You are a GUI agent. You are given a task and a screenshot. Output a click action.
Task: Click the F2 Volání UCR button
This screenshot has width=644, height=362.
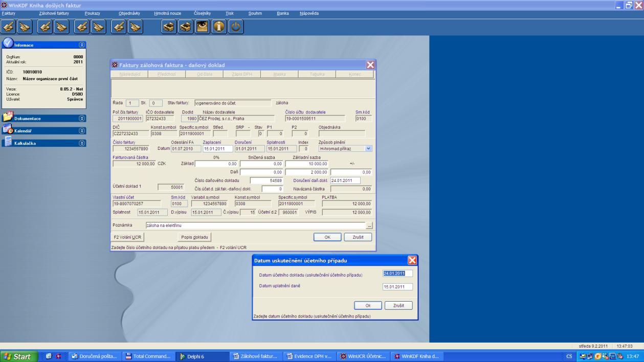coord(126,237)
